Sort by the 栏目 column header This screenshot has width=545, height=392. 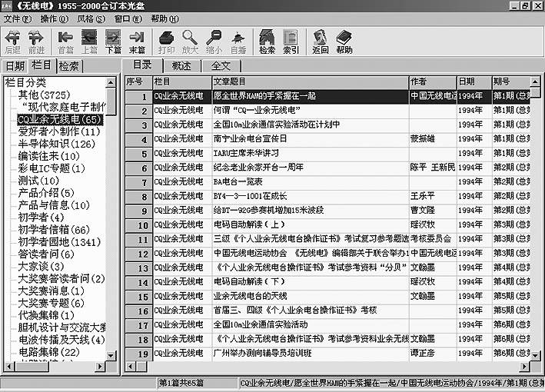click(x=182, y=81)
